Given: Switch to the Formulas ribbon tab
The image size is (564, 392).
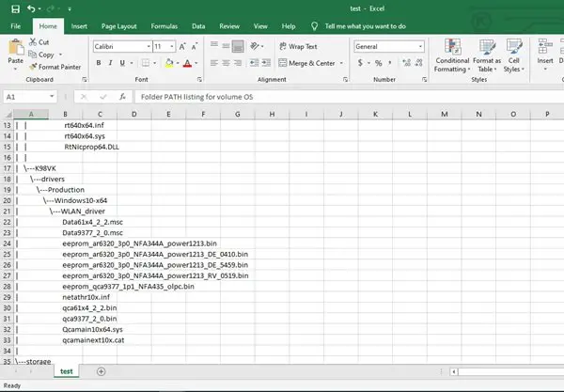Looking at the screenshot, I should 164,26.
